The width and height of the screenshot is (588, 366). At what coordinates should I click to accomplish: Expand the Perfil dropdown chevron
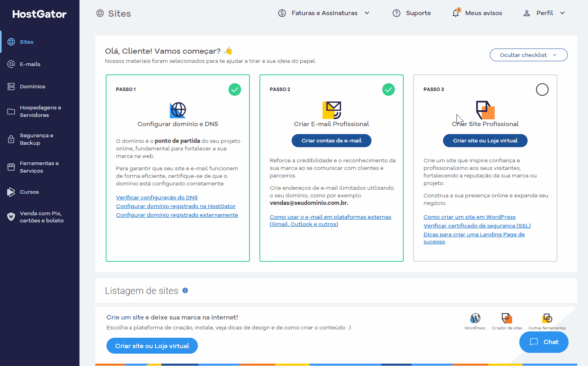click(x=563, y=13)
